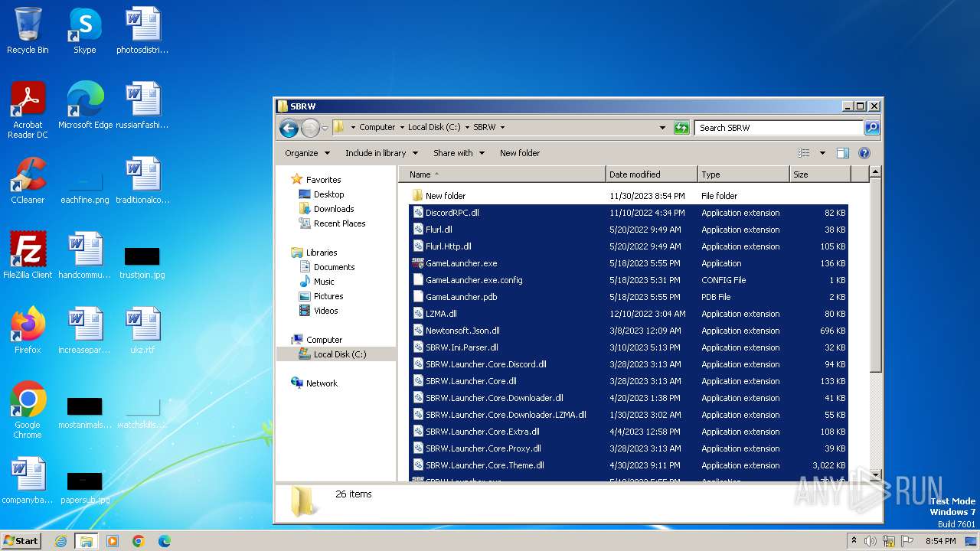
Task: Expand the address bar history dropdown
Action: [x=662, y=128]
